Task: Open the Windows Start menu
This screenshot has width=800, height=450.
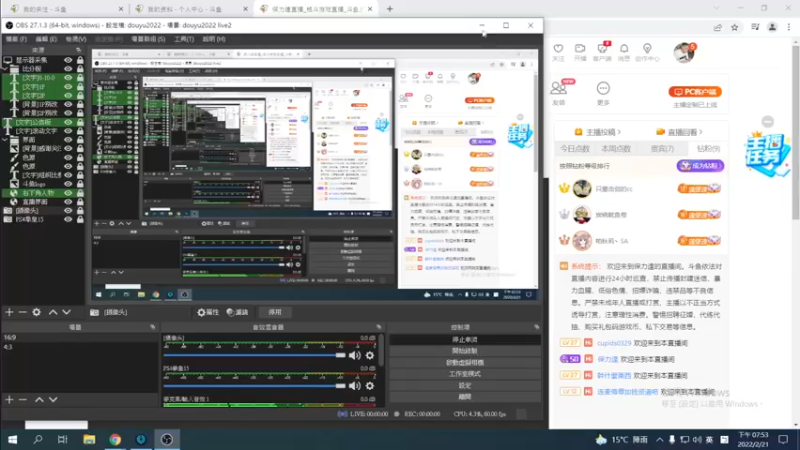Action: pos(12,439)
